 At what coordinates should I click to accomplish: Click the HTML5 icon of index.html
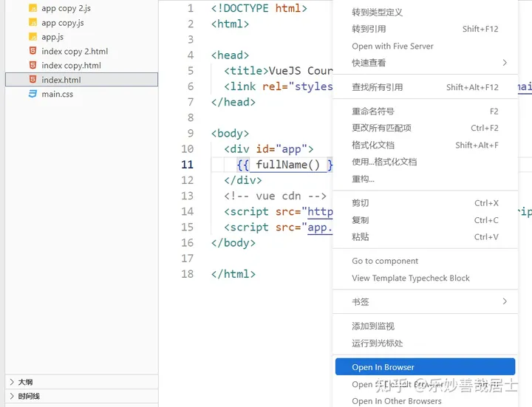[33, 79]
